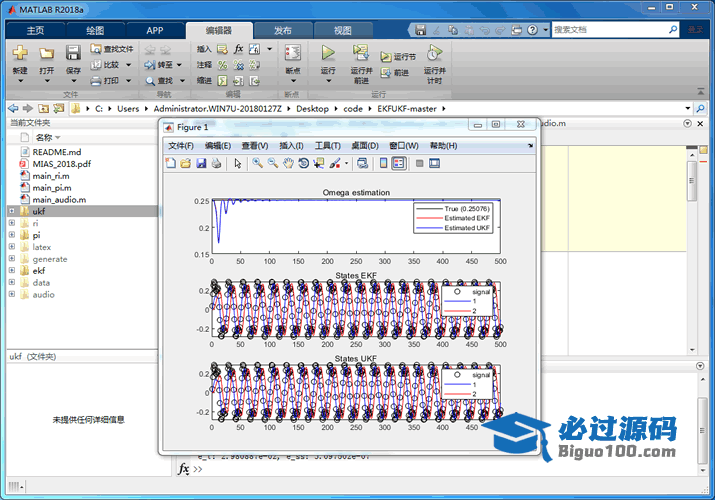
Task: Click Open File icon in Figure 1 toolbar
Action: [186, 163]
